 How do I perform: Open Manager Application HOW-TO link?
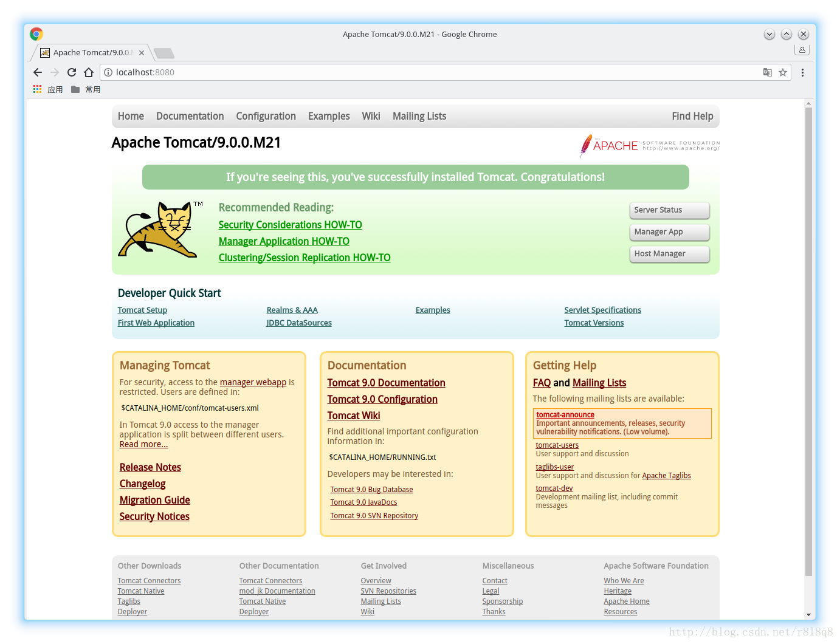[284, 241]
